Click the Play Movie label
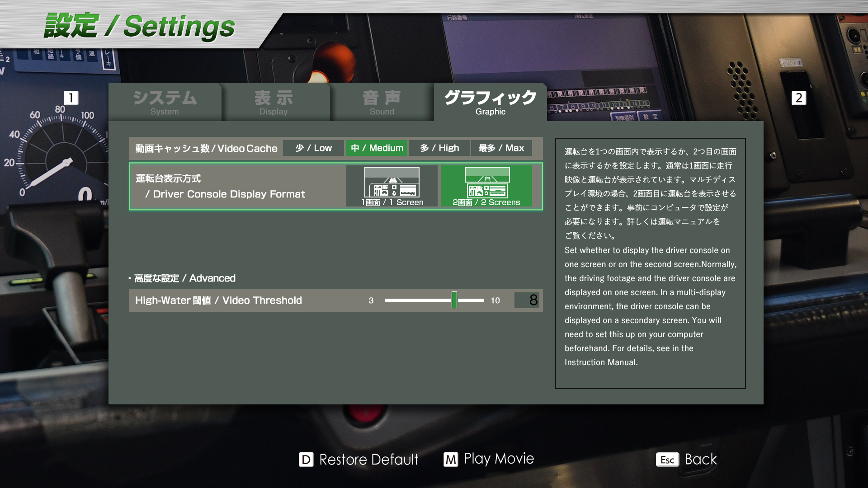 (x=499, y=459)
